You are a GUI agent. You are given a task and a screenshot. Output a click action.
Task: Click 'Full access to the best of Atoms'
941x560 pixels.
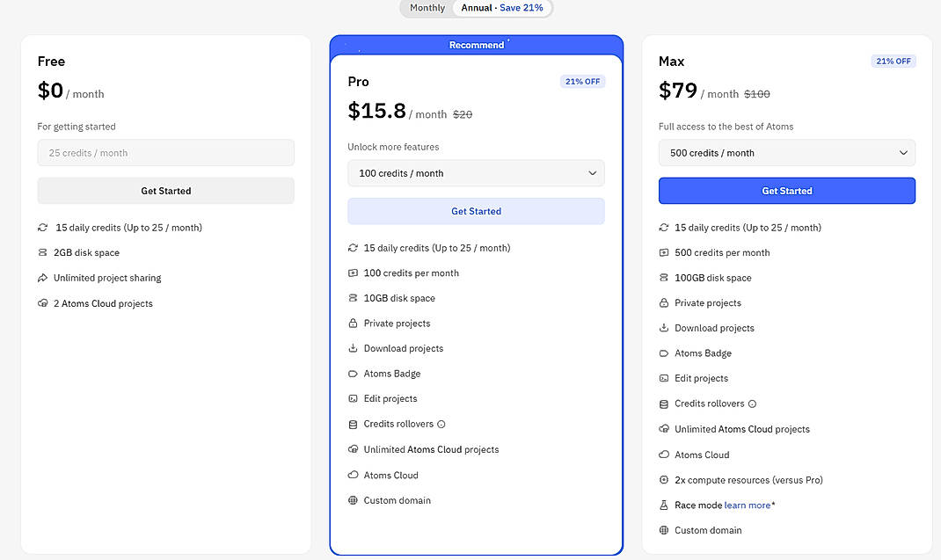[726, 127]
